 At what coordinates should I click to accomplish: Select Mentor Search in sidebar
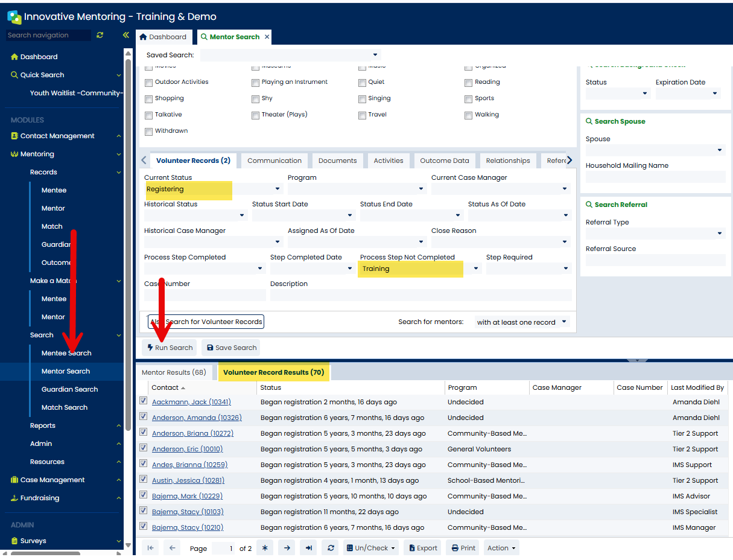pyautogui.click(x=65, y=371)
